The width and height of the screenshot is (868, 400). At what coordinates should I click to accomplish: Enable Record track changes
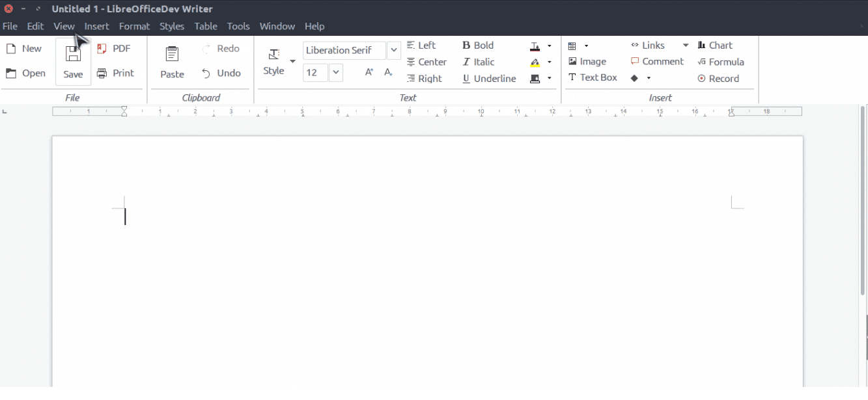718,78
